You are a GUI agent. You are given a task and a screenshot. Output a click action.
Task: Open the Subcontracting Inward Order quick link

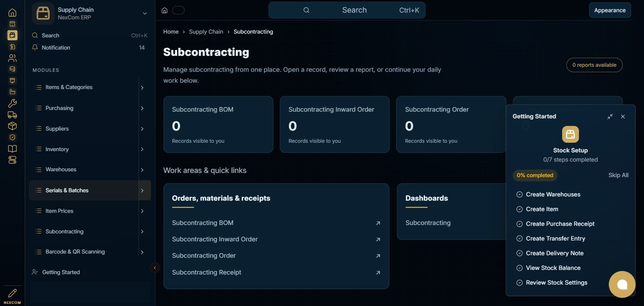pos(276,239)
